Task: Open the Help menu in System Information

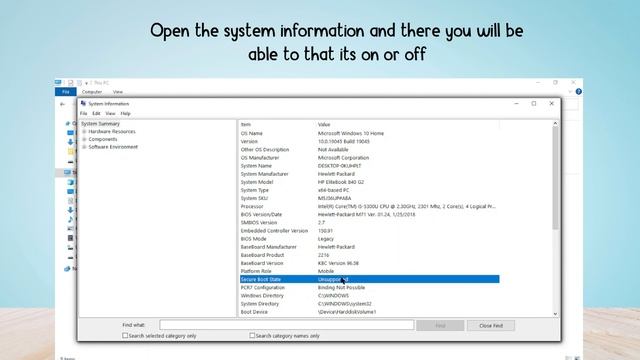Action: [125, 113]
